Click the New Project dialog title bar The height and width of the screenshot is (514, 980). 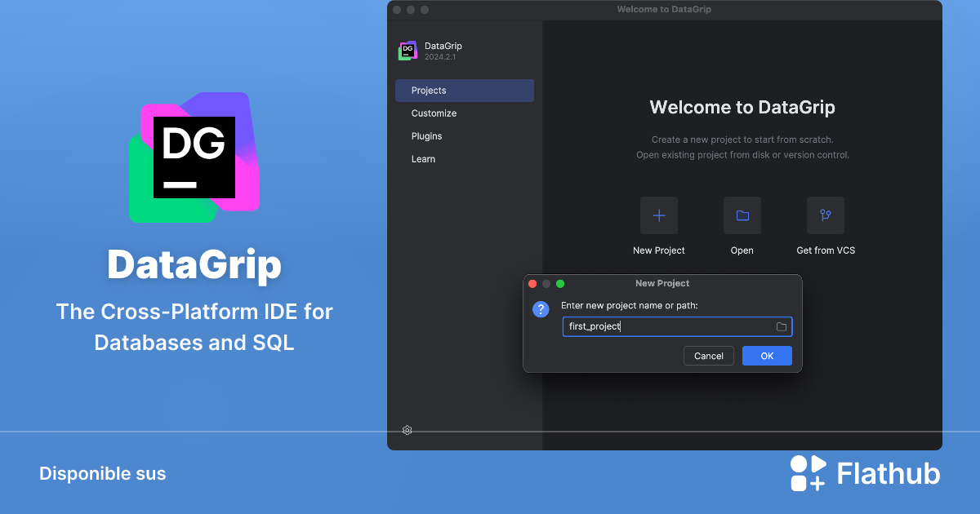point(661,283)
